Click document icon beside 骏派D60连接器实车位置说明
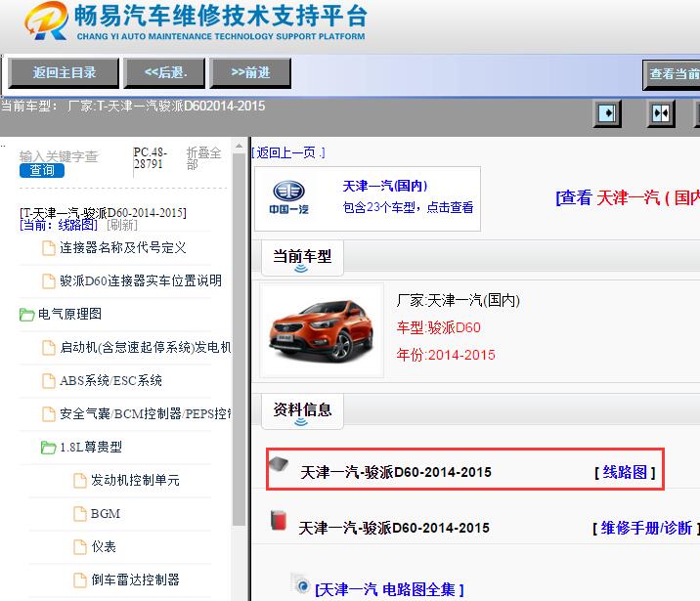Image resolution: width=700 pixels, height=601 pixels. coord(49,281)
